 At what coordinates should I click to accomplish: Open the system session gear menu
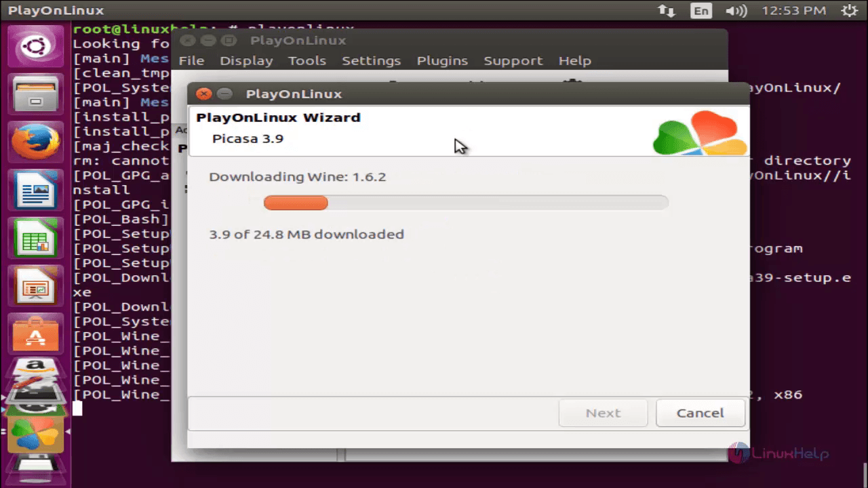tap(848, 11)
